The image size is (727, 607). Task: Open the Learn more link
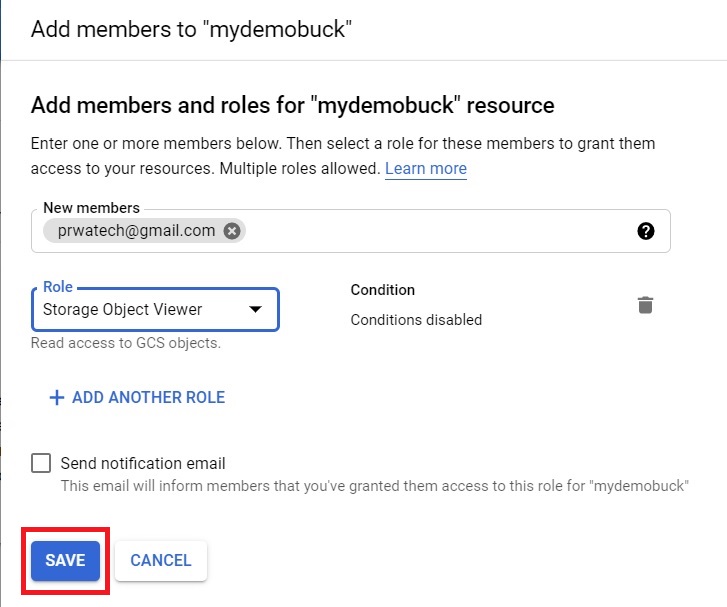[x=426, y=168]
